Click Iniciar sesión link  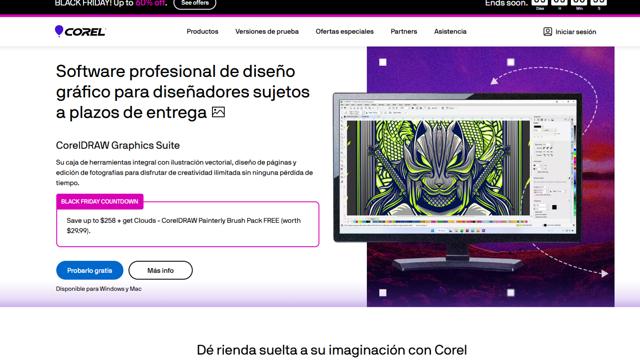pos(576,31)
